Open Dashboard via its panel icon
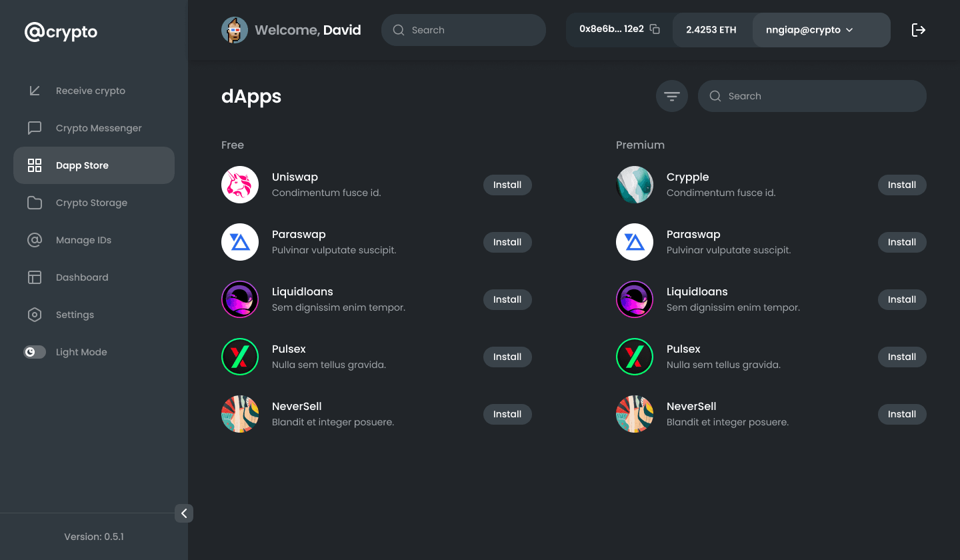The height and width of the screenshot is (560, 960). 35,277
